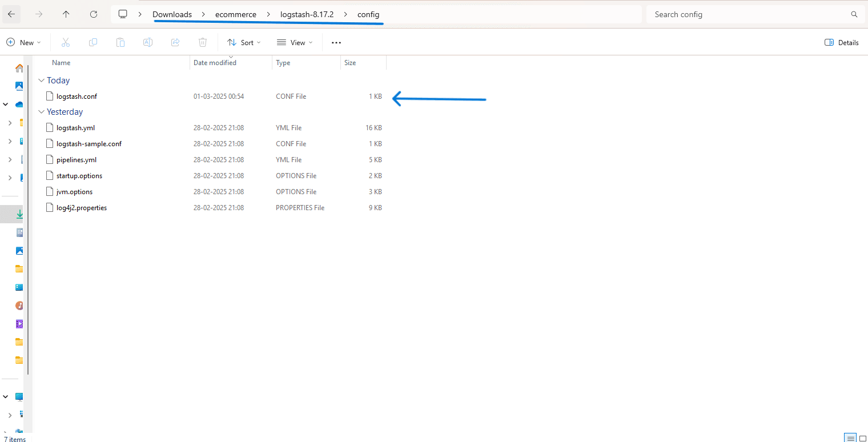
Task: Collapse the Yesterday group
Action: point(41,112)
